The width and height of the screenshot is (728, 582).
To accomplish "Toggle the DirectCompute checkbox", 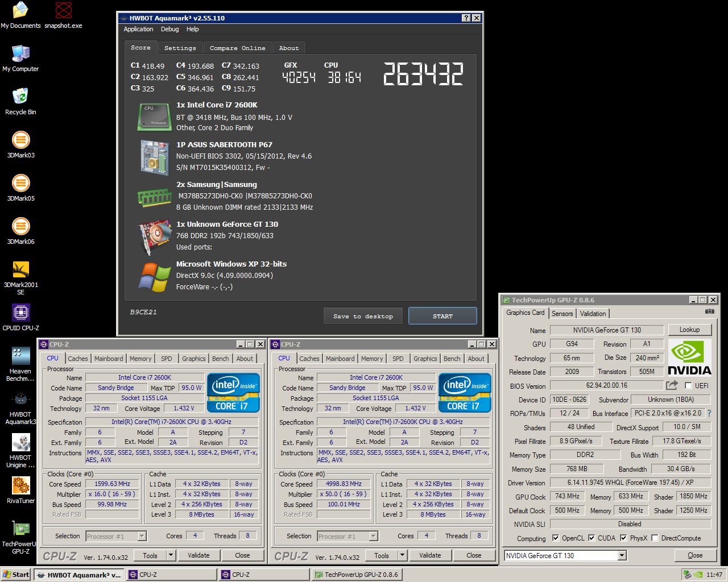I will [655, 538].
